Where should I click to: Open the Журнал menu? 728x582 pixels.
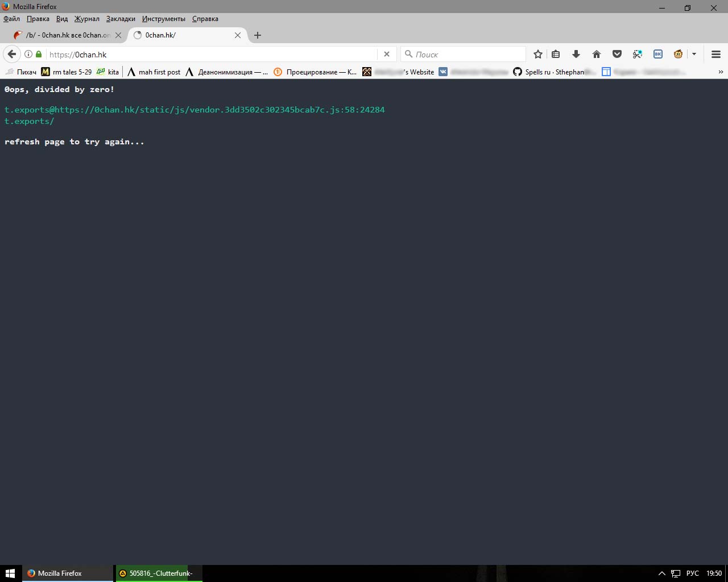[x=87, y=19]
